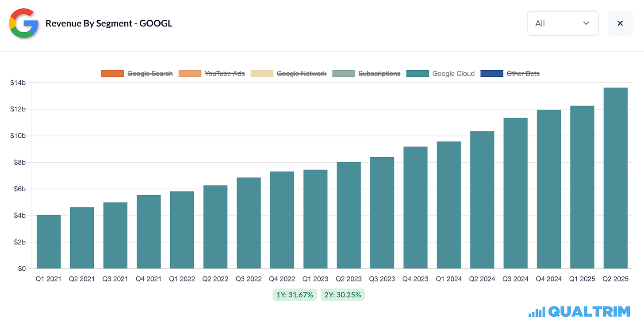Click the Q3 2024 bar
The height and width of the screenshot is (322, 644).
515,193
